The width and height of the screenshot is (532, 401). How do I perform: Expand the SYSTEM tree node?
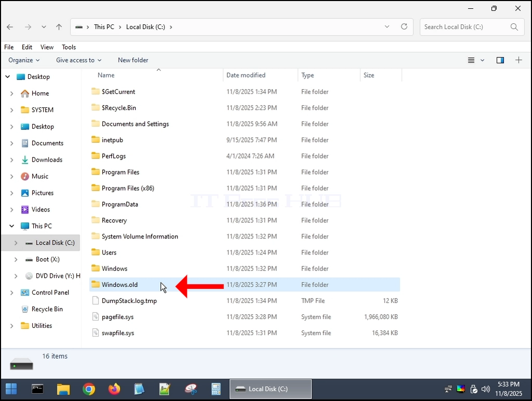pos(11,110)
